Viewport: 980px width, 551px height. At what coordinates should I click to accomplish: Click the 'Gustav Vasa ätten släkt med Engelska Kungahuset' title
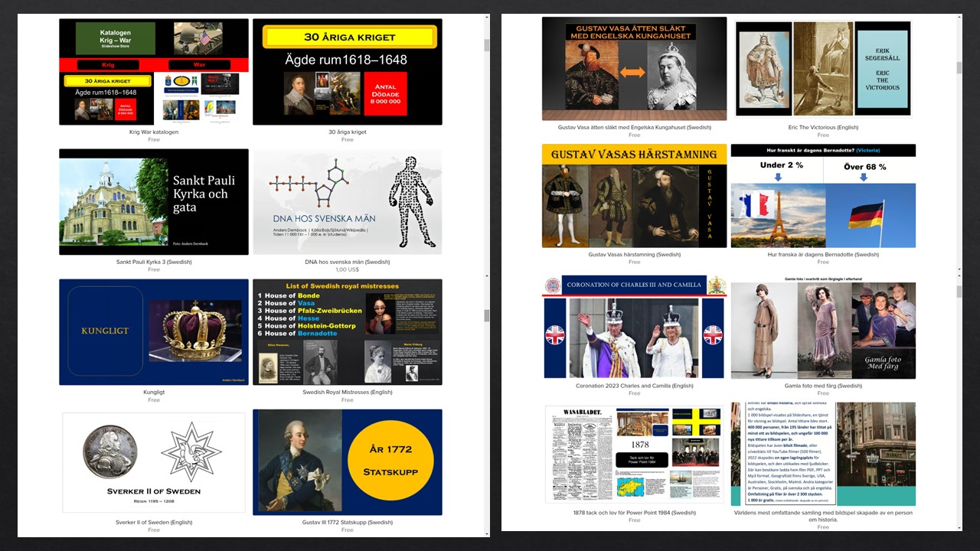coord(634,127)
